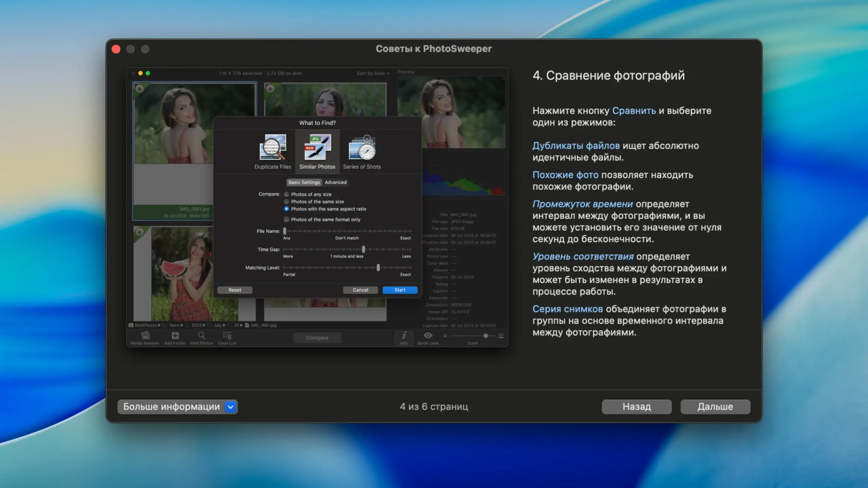
Task: Enable 'Photos of the same format only'
Action: point(287,220)
